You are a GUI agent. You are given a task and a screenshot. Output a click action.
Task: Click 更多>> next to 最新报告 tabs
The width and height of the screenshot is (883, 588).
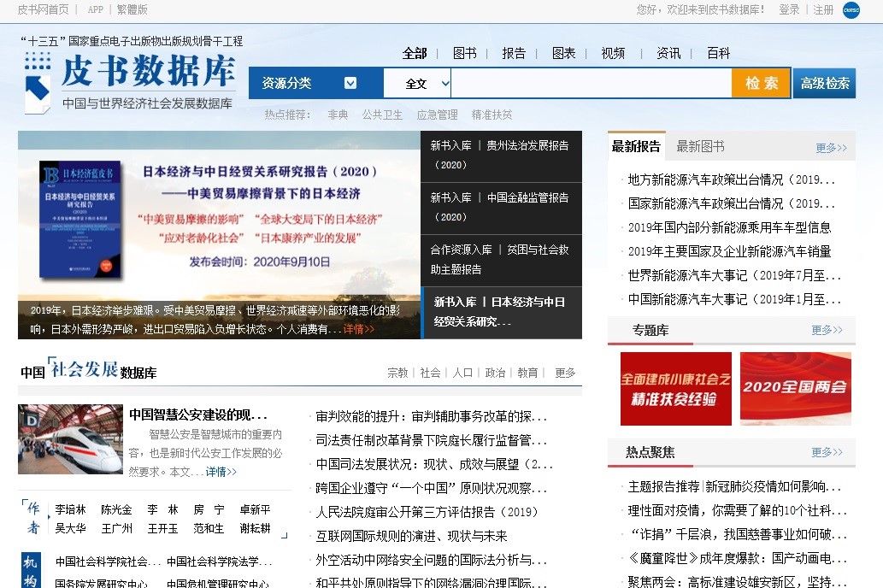pos(830,148)
